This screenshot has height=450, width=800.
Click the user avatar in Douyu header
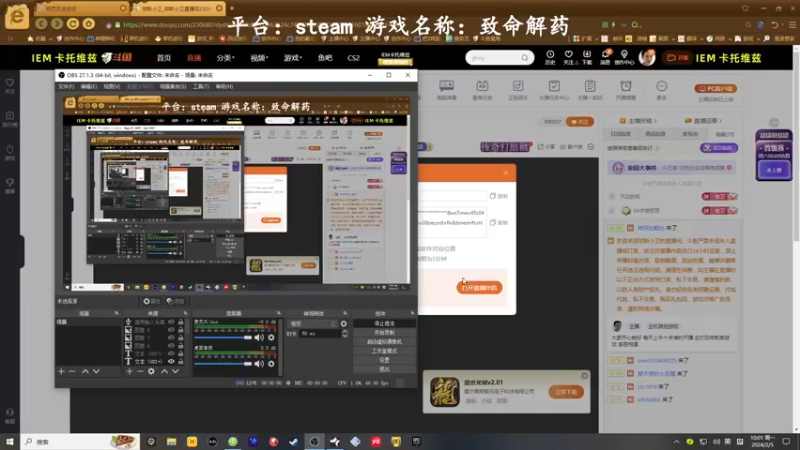647,58
